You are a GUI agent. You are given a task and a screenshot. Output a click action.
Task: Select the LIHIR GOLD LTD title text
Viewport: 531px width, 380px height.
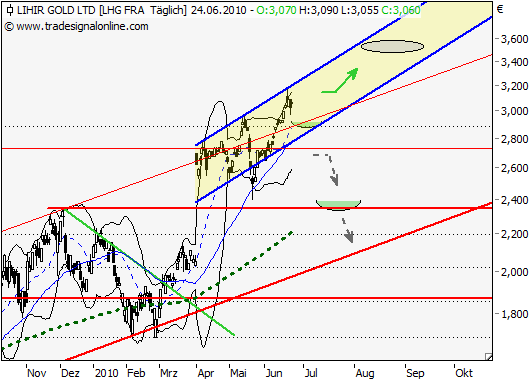tap(56, 10)
